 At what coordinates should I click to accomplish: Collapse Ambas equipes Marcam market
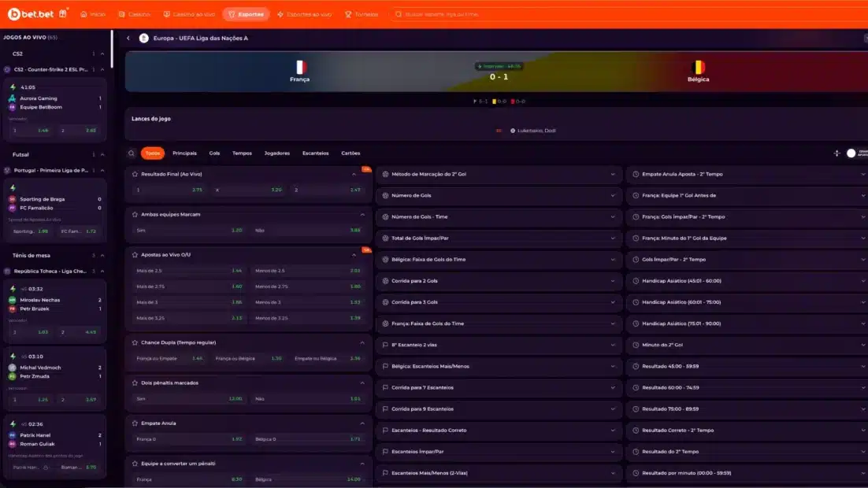click(x=362, y=215)
